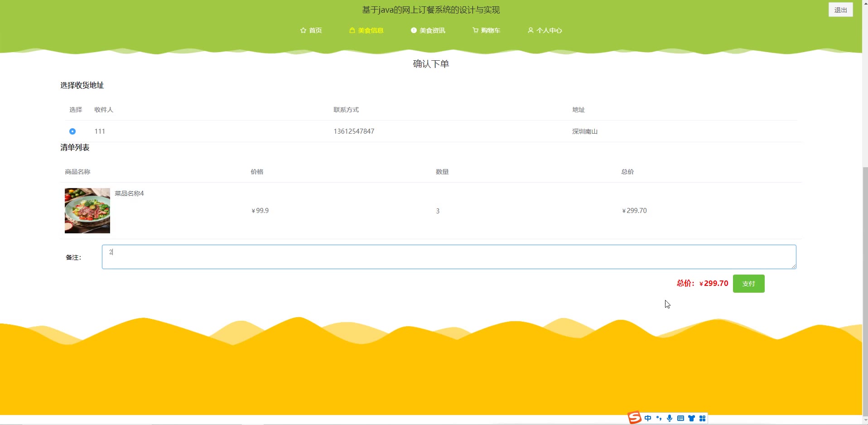868x425 pixels.
Task: Click the row total ¥299.70 in table
Action: point(634,211)
